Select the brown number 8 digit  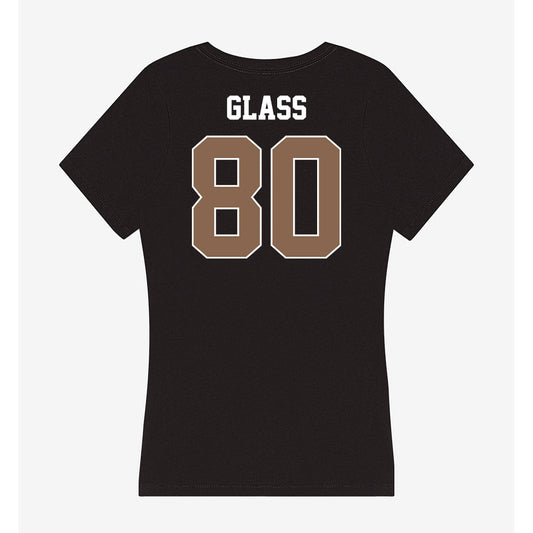point(227,197)
